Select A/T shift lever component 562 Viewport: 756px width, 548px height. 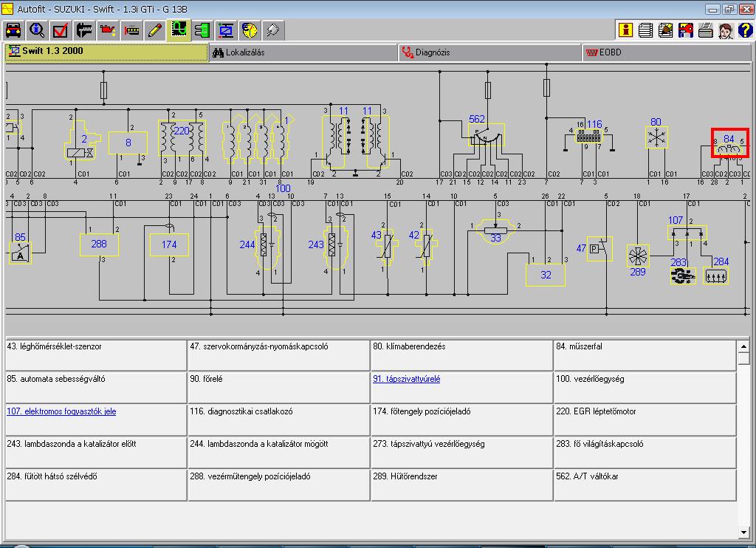coord(487,135)
